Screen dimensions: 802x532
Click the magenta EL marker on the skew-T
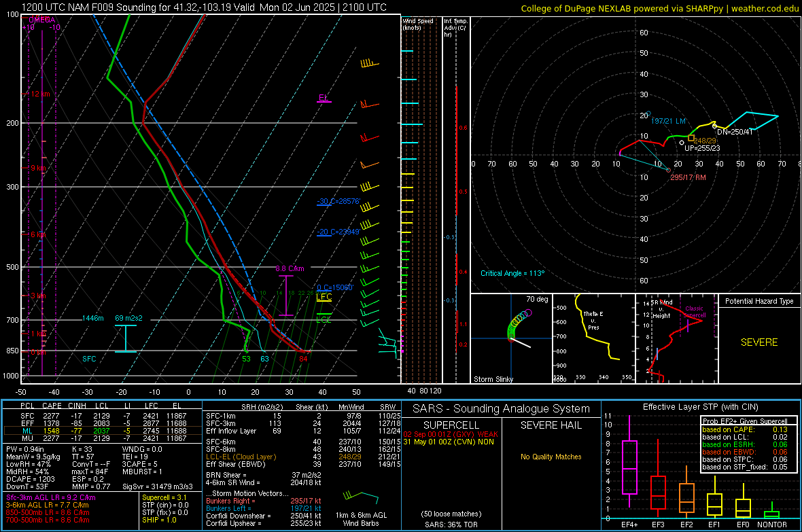pyautogui.click(x=324, y=98)
